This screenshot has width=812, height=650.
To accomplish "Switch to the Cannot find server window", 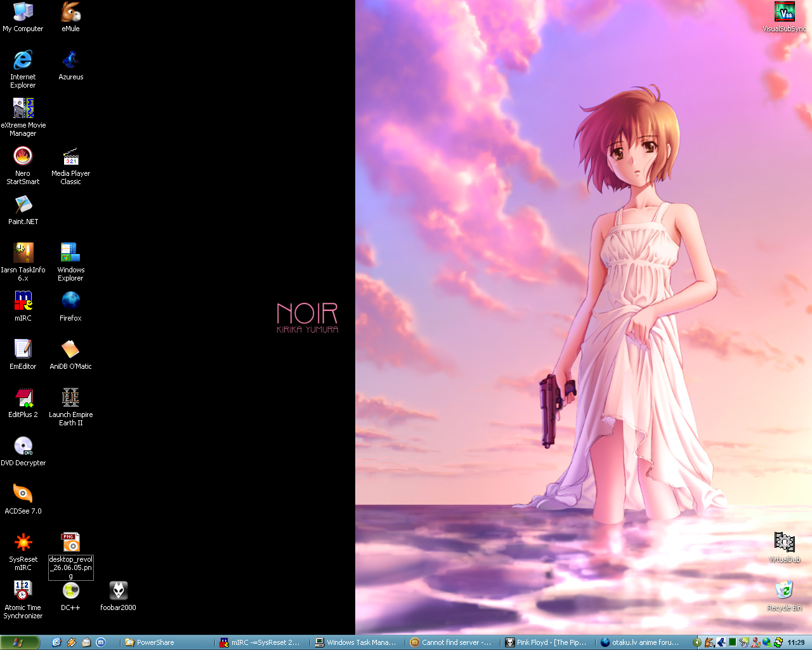I will (452, 642).
